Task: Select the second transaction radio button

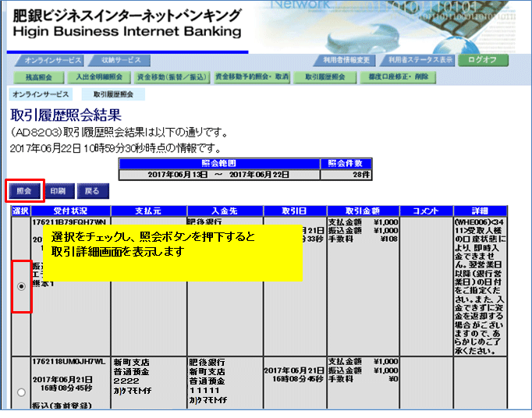Action: click(21, 392)
